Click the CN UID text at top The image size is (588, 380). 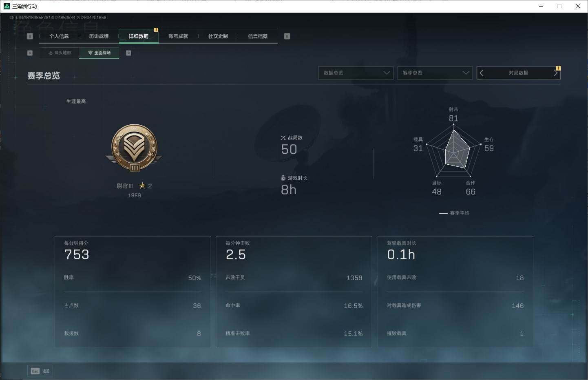[x=58, y=18]
